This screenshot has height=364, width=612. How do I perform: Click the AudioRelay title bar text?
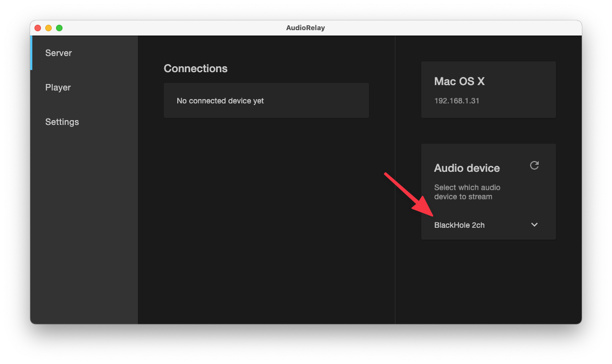tap(305, 28)
